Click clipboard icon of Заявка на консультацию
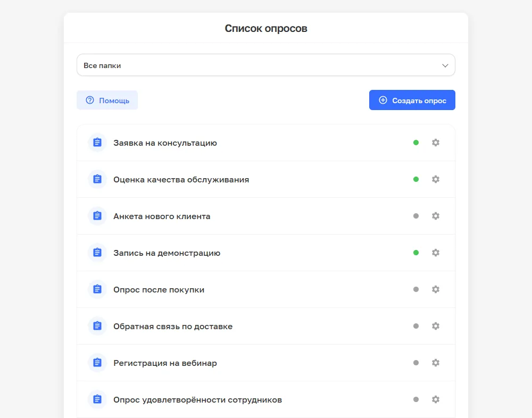The width and height of the screenshot is (532, 418). point(97,143)
